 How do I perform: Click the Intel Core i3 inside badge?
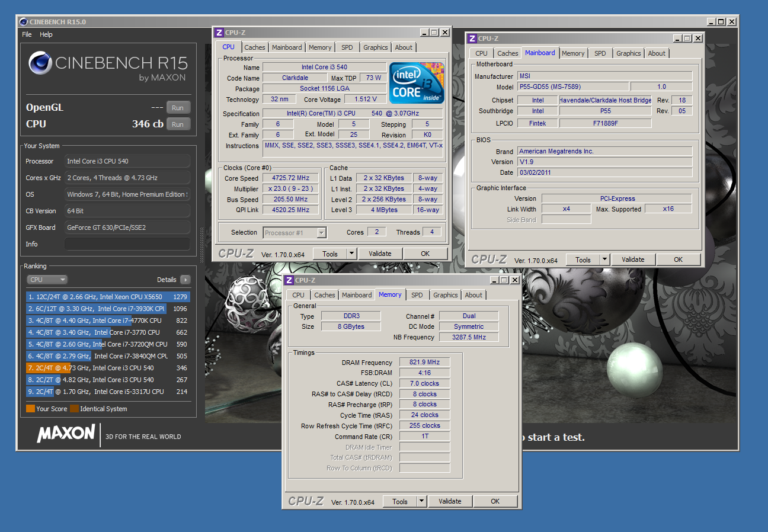(x=417, y=83)
